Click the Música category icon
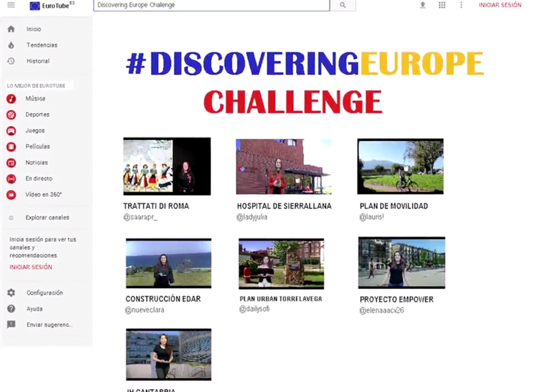Image resolution: width=542 pixels, height=392 pixels. [11, 99]
